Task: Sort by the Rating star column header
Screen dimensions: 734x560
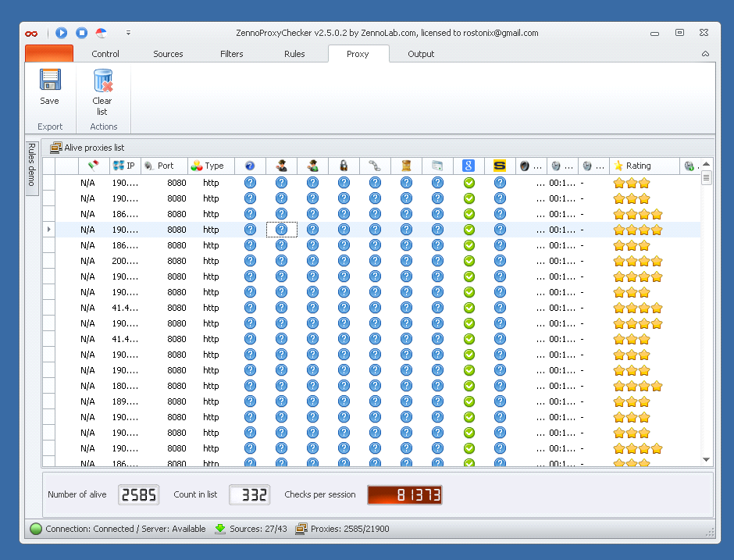Action: coord(644,166)
